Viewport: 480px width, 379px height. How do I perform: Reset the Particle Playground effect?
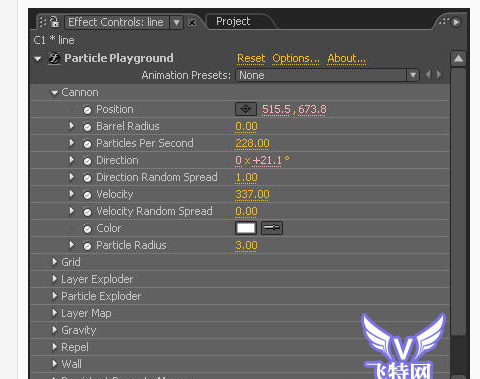click(x=251, y=58)
